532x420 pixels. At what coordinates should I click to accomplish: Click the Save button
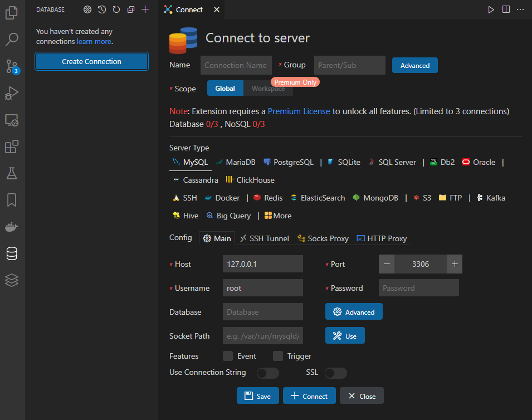click(x=258, y=395)
